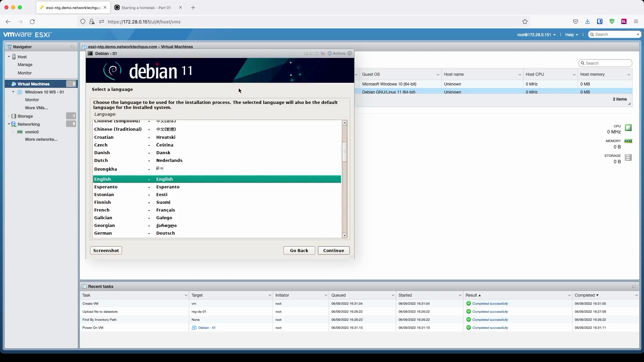This screenshot has height=362, width=644.
Task: Sort Recent tasks by Completed column header
Action: coord(586,295)
